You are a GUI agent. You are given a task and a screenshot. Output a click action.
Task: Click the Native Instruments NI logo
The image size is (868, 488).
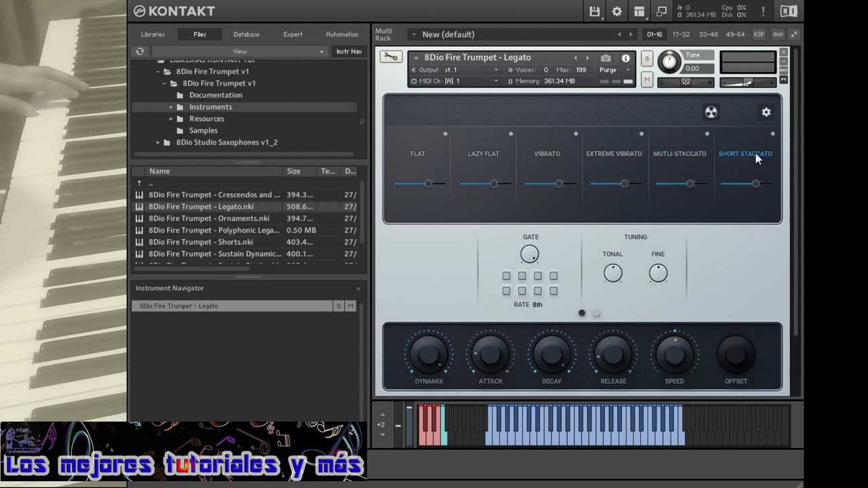[789, 12]
